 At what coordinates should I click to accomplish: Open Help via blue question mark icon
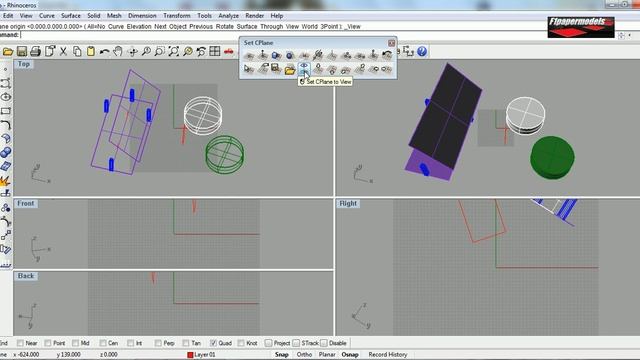coord(422,51)
